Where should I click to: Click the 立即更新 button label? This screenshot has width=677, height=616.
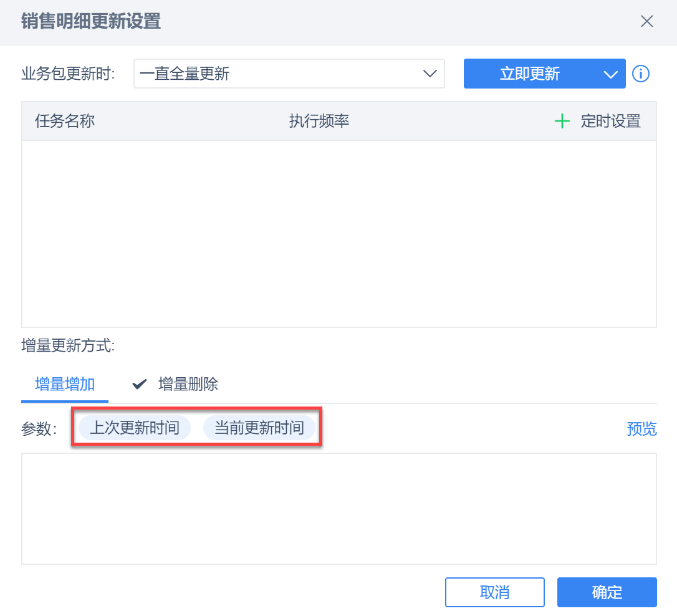click(530, 74)
